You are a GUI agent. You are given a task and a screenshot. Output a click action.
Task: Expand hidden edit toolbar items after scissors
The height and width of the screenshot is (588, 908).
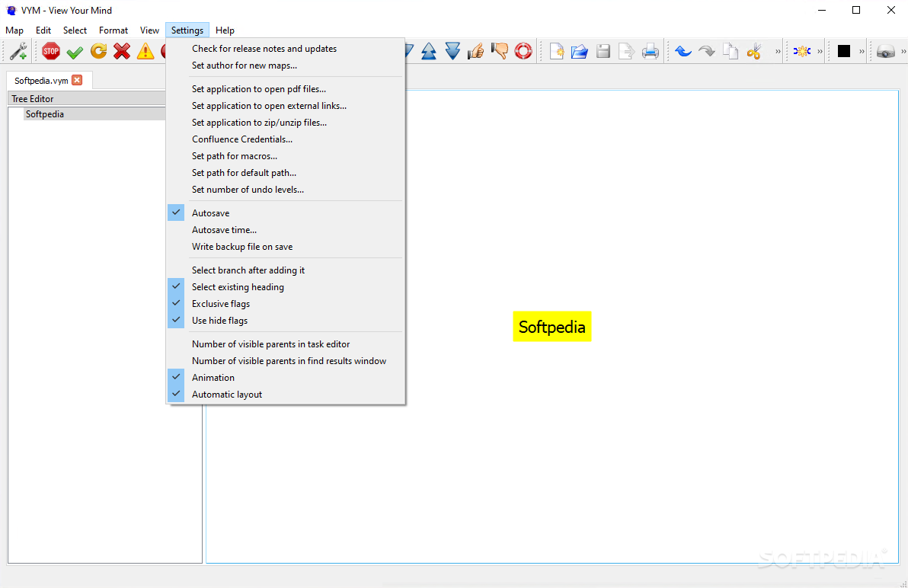click(x=778, y=52)
